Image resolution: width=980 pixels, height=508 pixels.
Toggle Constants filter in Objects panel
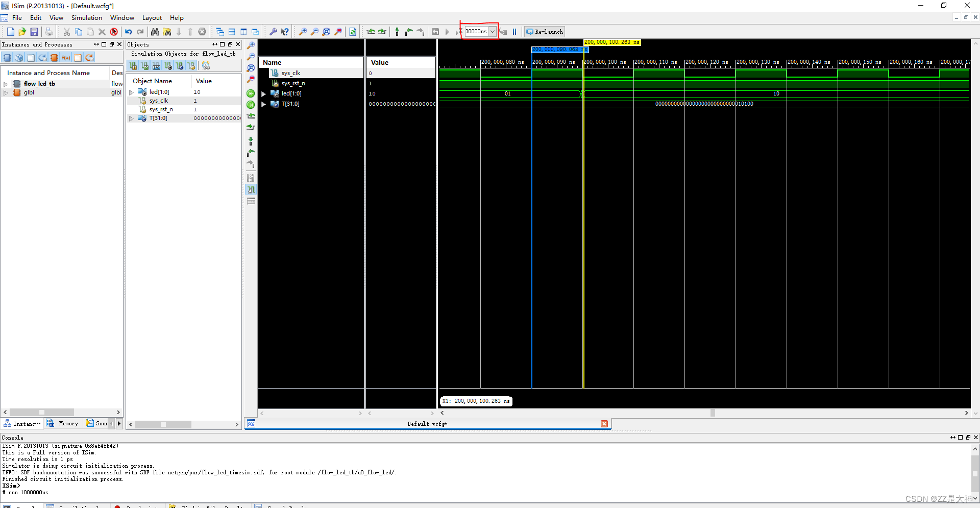(180, 66)
